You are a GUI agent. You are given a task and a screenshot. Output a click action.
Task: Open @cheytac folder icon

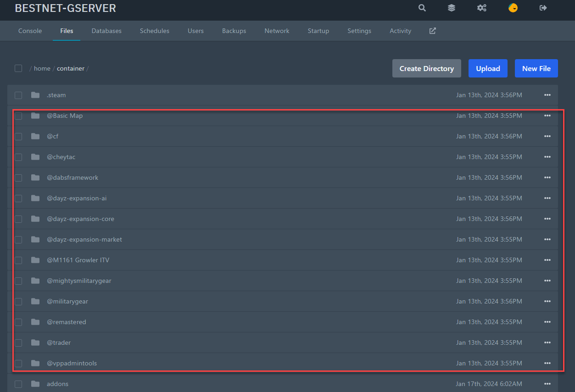(x=35, y=157)
